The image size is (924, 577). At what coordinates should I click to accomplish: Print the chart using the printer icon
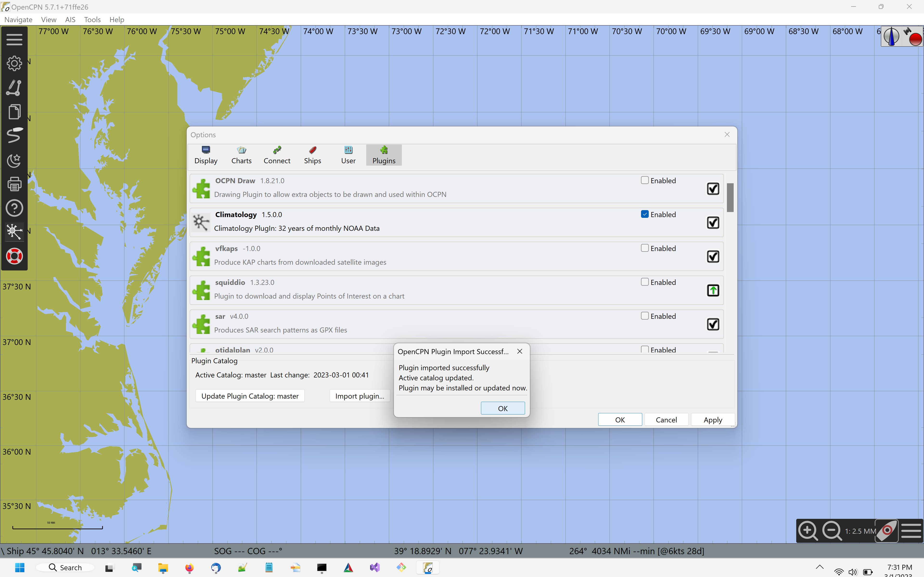(x=14, y=184)
